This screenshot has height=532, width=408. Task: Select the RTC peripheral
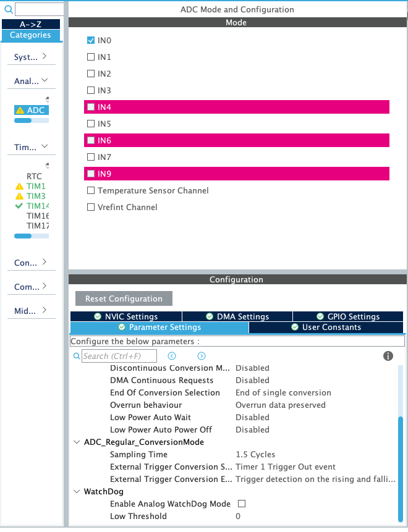[x=34, y=177]
